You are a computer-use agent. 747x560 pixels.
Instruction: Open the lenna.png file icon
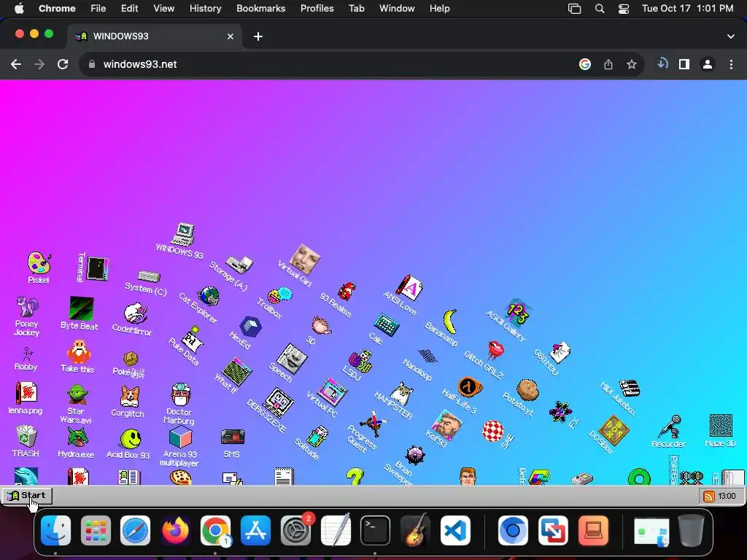[26, 393]
